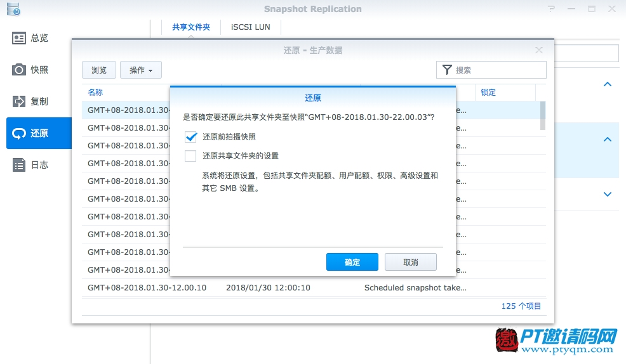Click the Snapshot Replication app icon

(13, 9)
